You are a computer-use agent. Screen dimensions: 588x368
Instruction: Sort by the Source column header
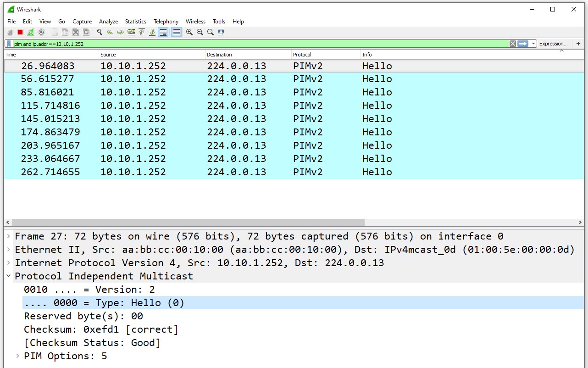point(152,55)
